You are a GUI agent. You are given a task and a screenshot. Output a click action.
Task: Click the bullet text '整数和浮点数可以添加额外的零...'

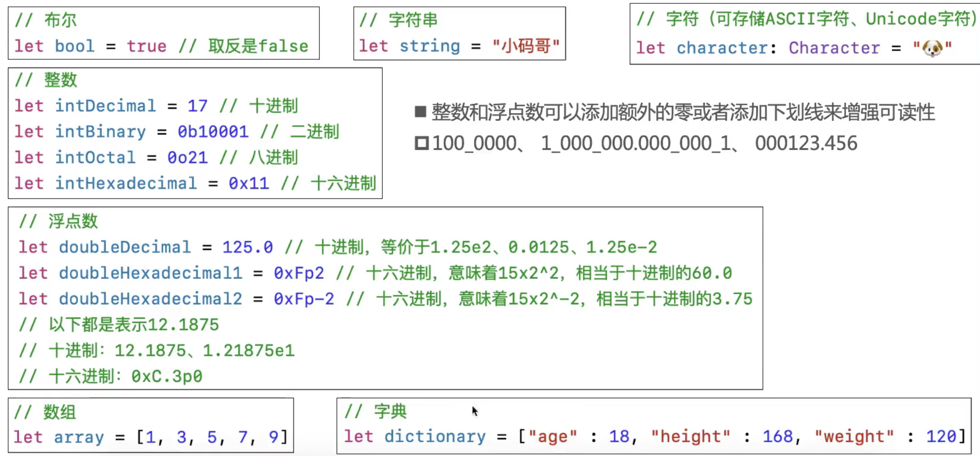(x=683, y=112)
